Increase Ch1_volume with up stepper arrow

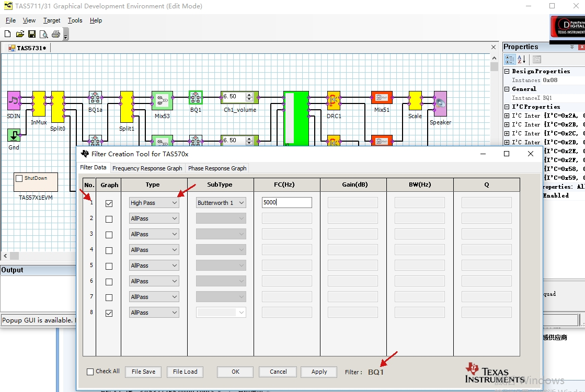[x=249, y=95]
